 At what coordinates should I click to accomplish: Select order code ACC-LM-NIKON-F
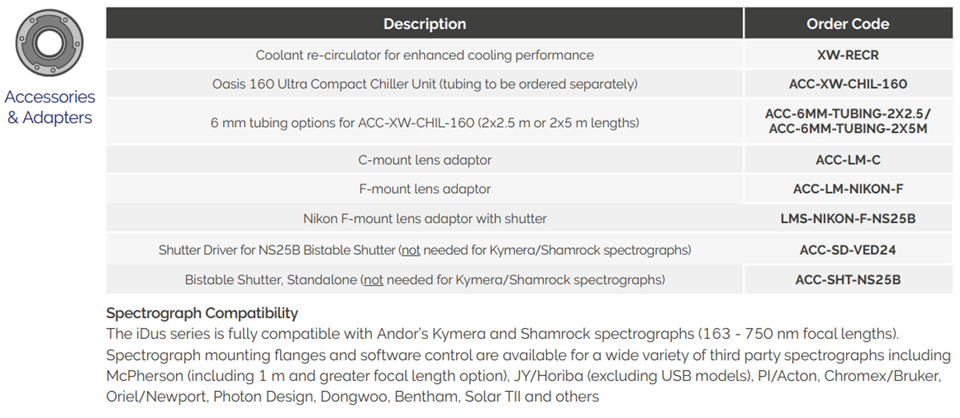point(847,188)
